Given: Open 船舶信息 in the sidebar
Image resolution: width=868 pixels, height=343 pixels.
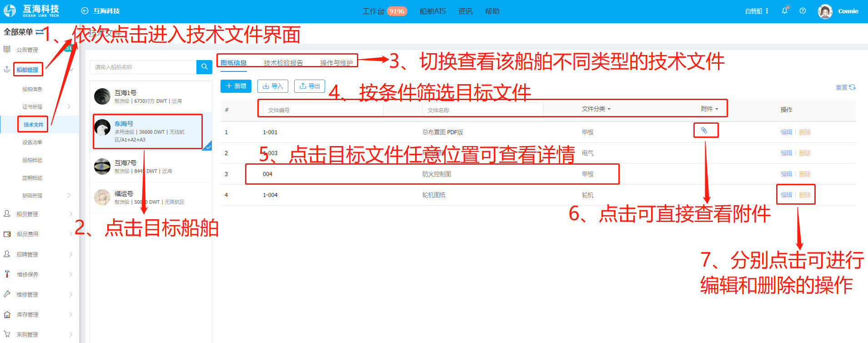Looking at the screenshot, I should [32, 89].
